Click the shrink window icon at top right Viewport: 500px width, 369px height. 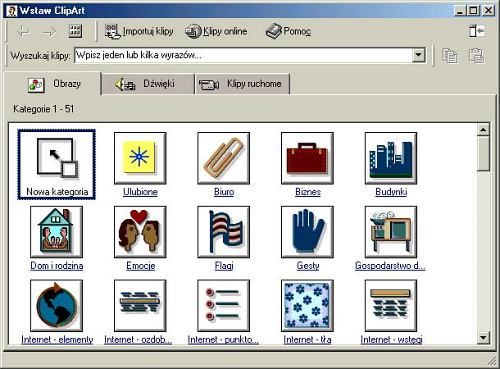pos(477,31)
